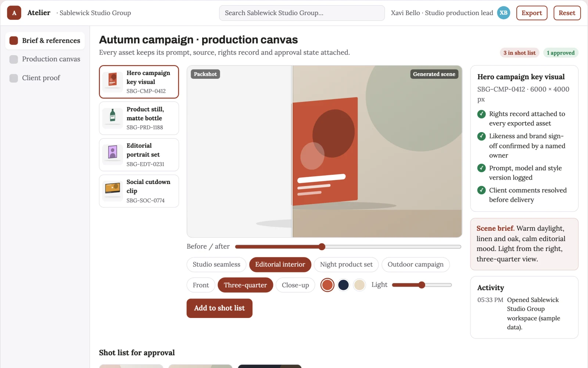Select the Social cutdown clip icon
Image resolution: width=588 pixels, height=368 pixels.
point(113,191)
